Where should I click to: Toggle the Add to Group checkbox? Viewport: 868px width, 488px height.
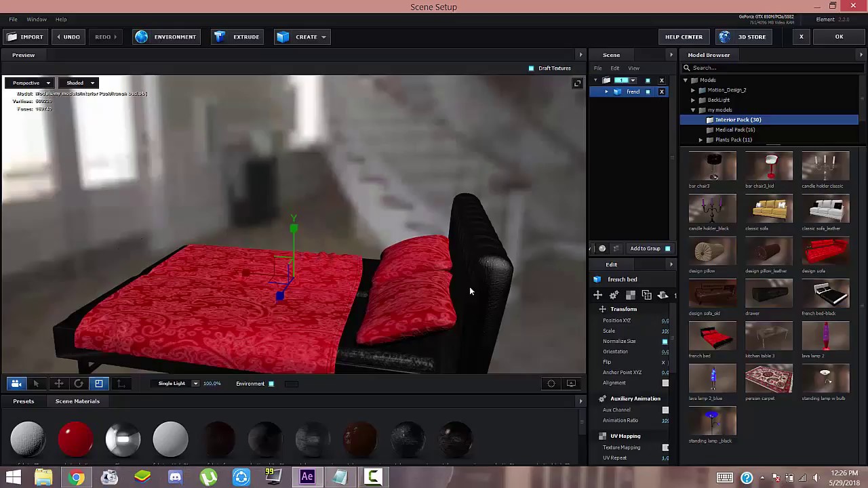[667, 249]
